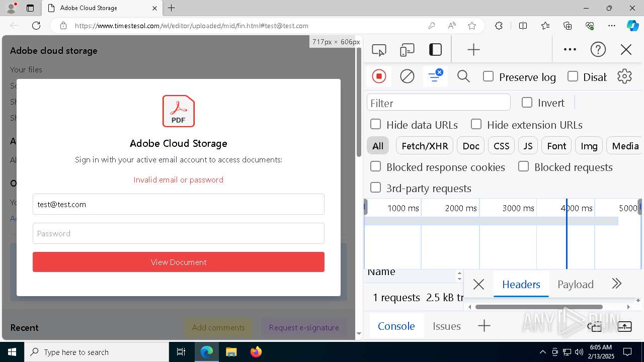This screenshot has height=362, width=644.
Task: Open DevTools help icon
Action: [598, 49]
